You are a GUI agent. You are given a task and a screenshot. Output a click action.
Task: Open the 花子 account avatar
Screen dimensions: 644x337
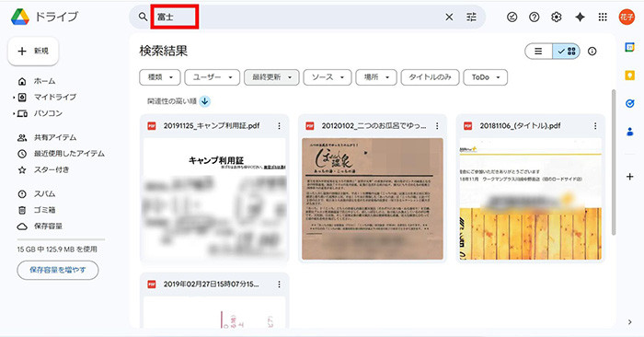(x=627, y=17)
